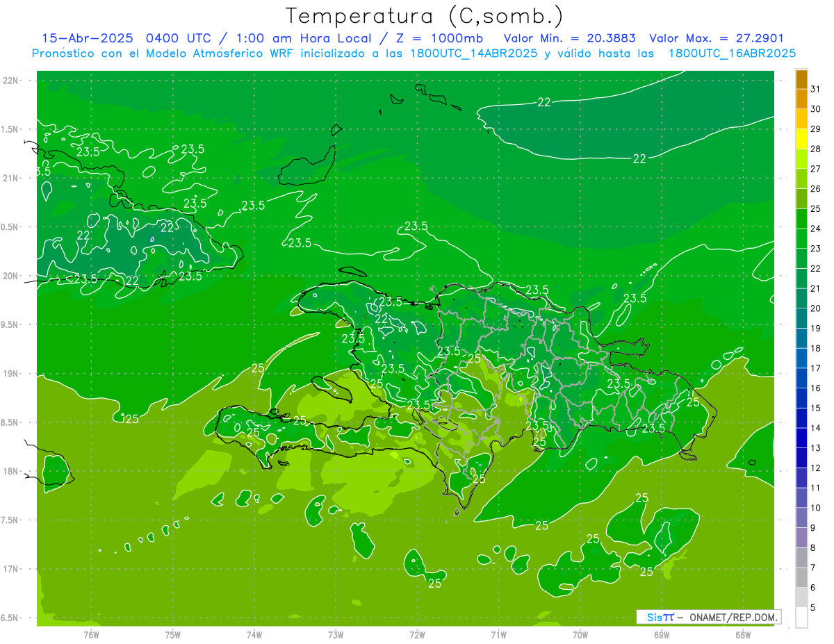Viewport: 834px width, 644px height.
Task: Click the gray legend swatch between 6 and 7
Action: 801,577
